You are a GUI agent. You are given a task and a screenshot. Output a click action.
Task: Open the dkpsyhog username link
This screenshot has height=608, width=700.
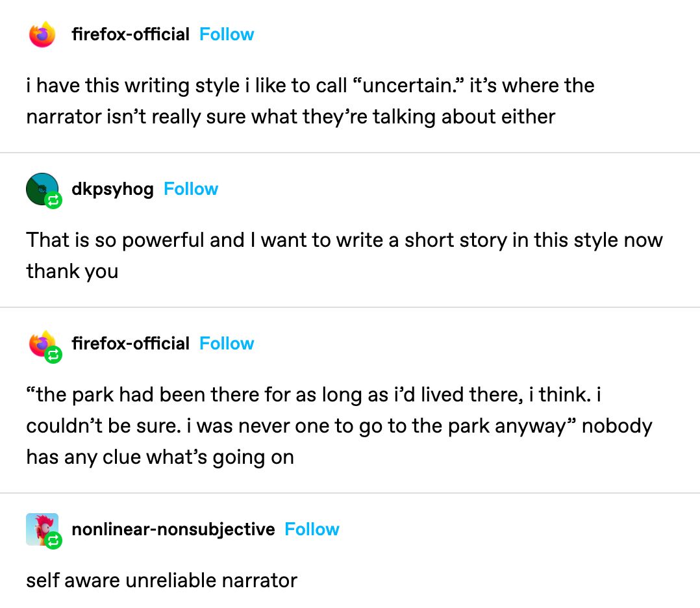point(112,189)
